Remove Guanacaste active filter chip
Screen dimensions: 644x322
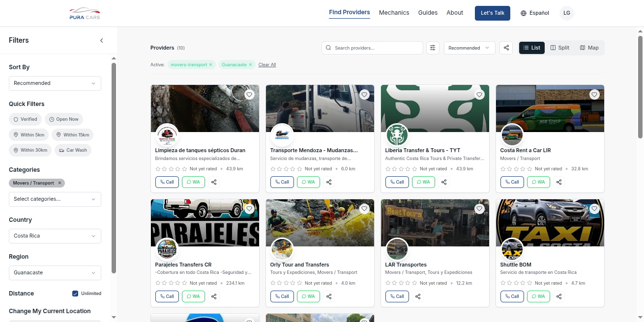pos(250,65)
